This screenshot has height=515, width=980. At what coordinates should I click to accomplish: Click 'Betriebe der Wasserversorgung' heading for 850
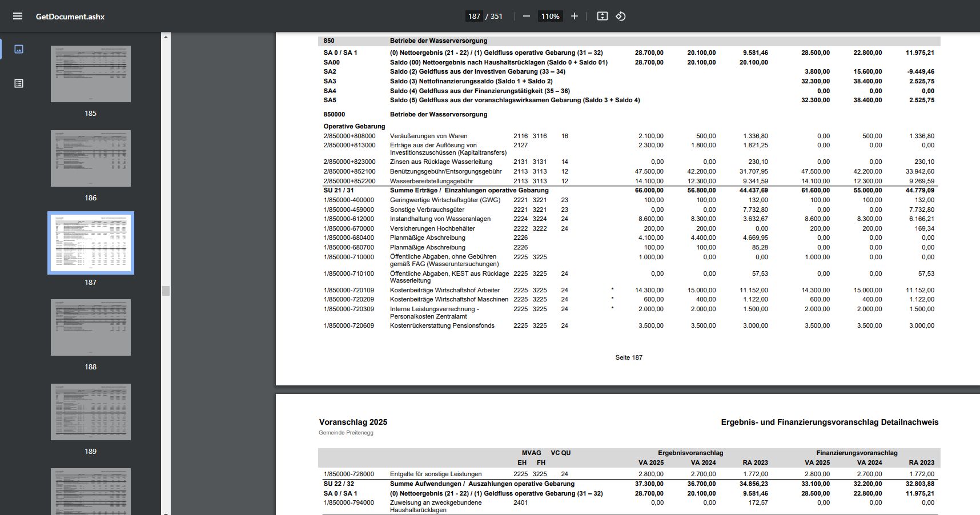tap(439, 41)
